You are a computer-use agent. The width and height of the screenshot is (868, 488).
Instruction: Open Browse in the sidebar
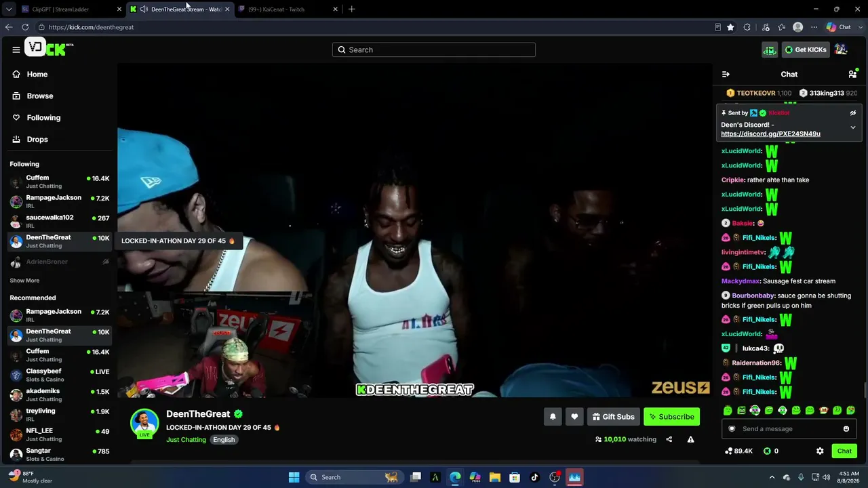tap(40, 96)
